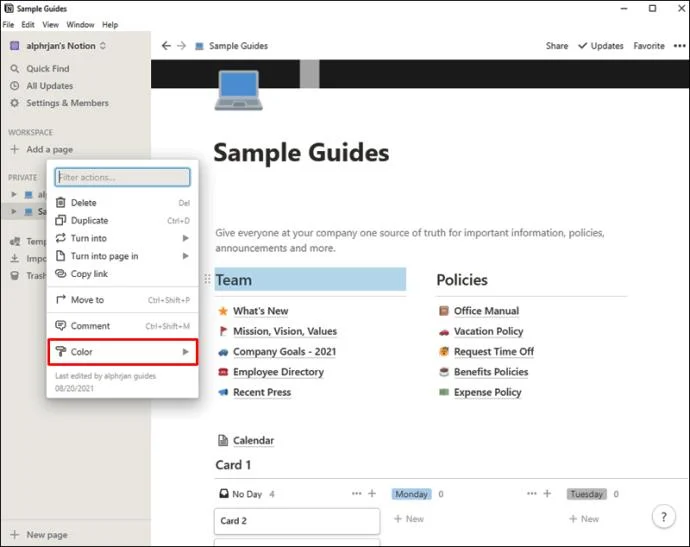Click the Delete trash icon in menu
Viewport: 690px width, 547px height.
tap(61, 202)
